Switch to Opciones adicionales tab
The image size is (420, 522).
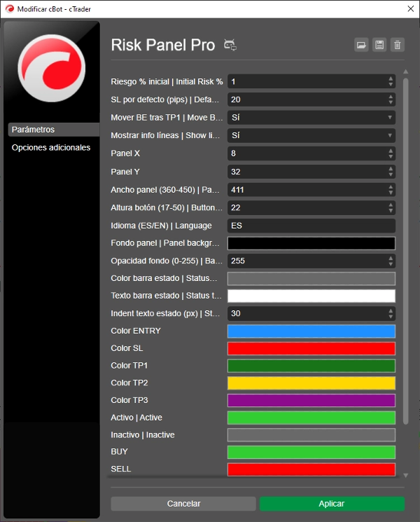[51, 147]
